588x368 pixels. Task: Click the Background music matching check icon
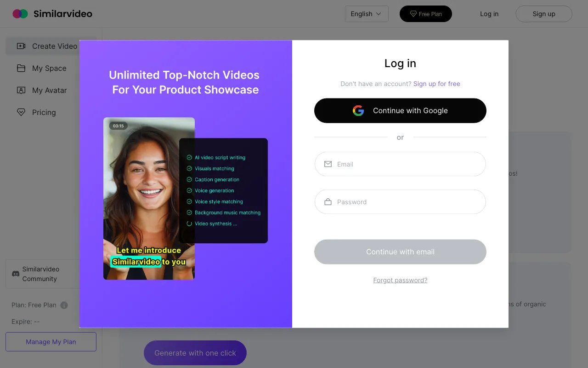189,213
